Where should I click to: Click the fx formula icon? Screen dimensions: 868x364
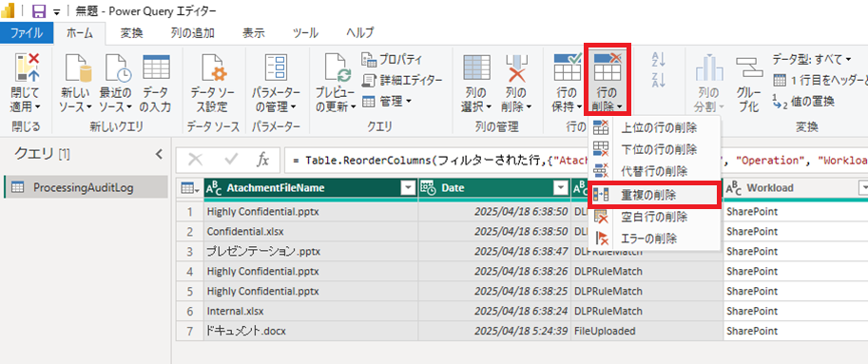262,160
